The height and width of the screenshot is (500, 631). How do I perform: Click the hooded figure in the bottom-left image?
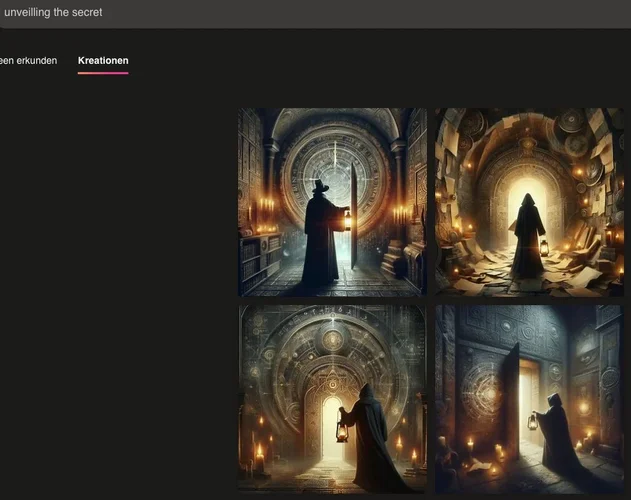(372, 440)
